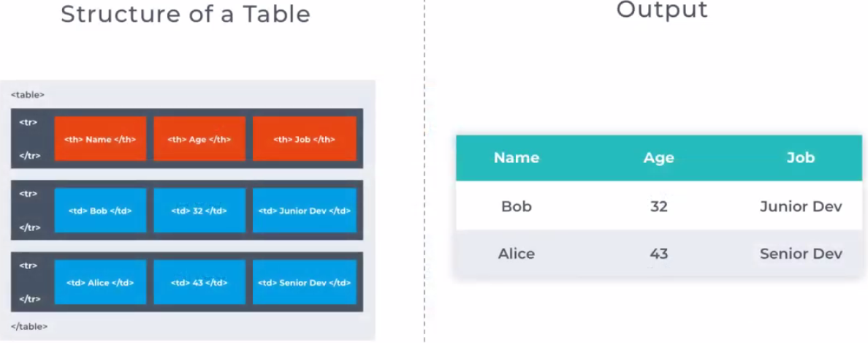Click the orange th Name block

coord(100,139)
